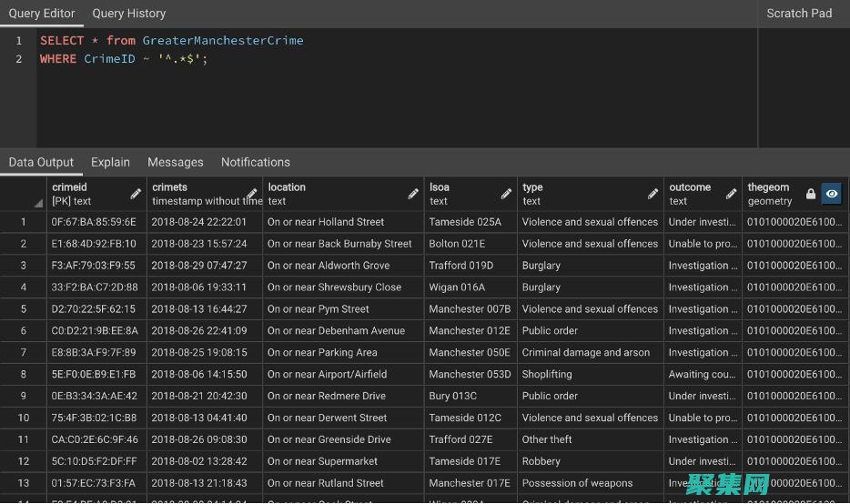Switch to the Query History tab
This screenshot has width=850, height=504.
128,14
